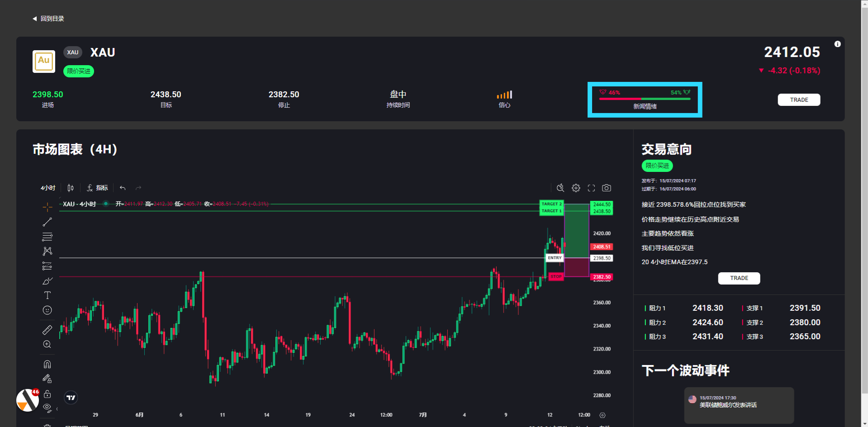Click the 新闻情绪 sentiment bar

tap(645, 100)
